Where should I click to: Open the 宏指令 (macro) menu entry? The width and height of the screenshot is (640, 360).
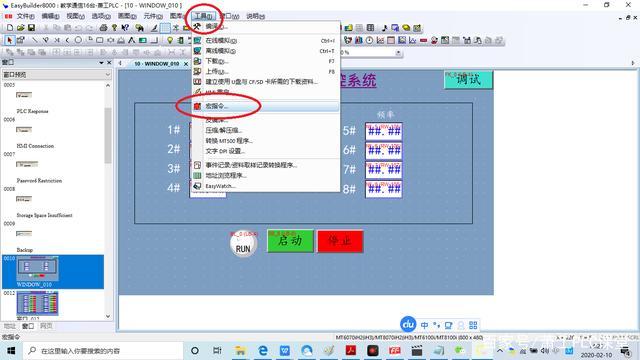(265, 106)
